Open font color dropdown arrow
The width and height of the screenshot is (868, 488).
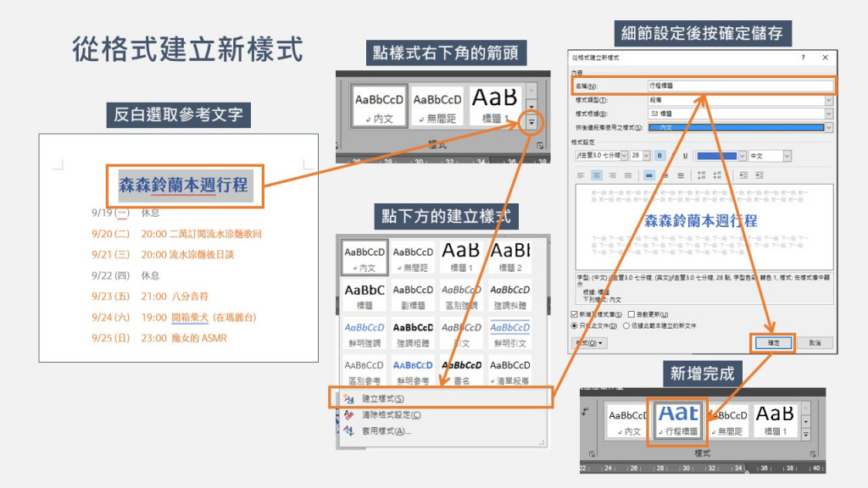point(742,156)
